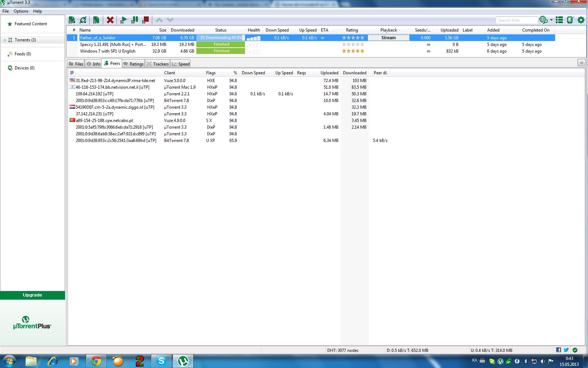588x368 pixels.
Task: Switch to the Files tab
Action: pos(76,64)
